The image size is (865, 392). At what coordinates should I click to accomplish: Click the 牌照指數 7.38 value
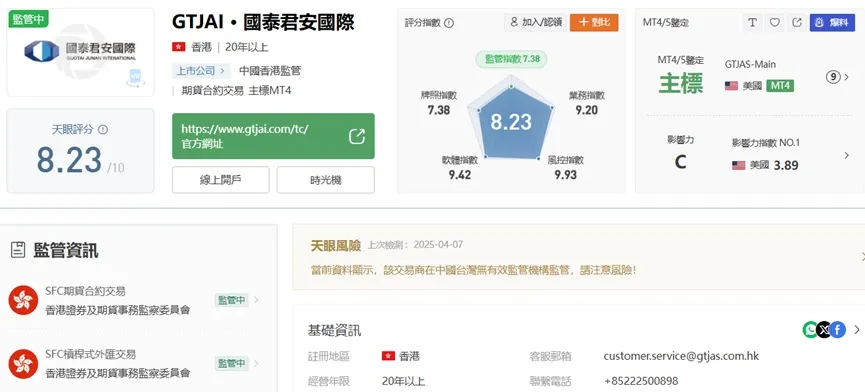[439, 110]
